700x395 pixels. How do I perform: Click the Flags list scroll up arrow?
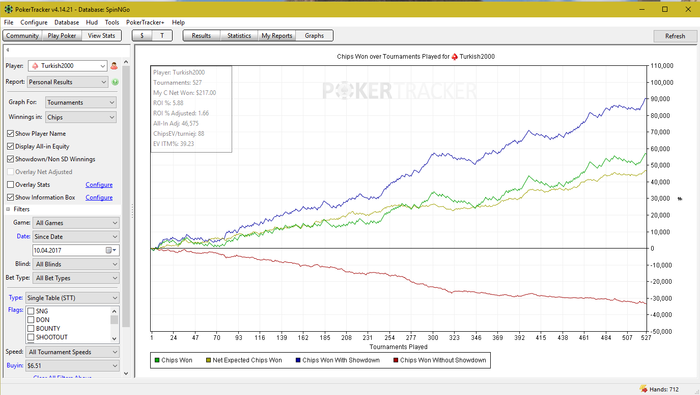point(114,311)
